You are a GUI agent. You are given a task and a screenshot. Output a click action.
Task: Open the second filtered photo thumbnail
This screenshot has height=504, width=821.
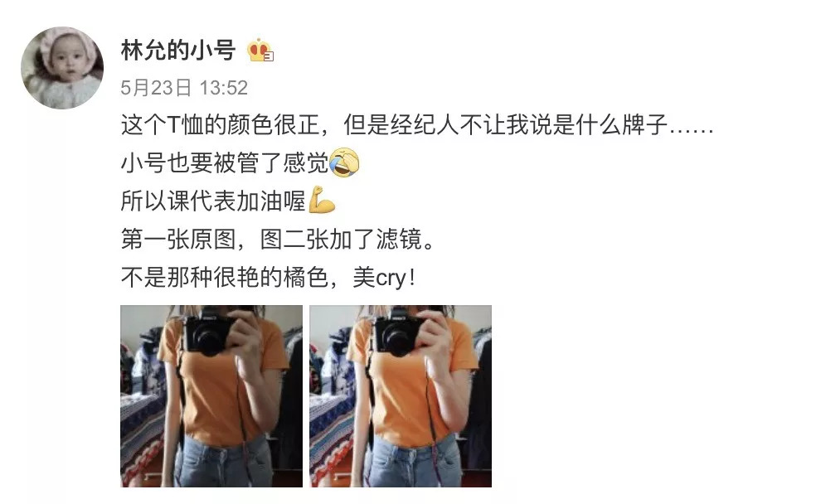[x=401, y=396]
